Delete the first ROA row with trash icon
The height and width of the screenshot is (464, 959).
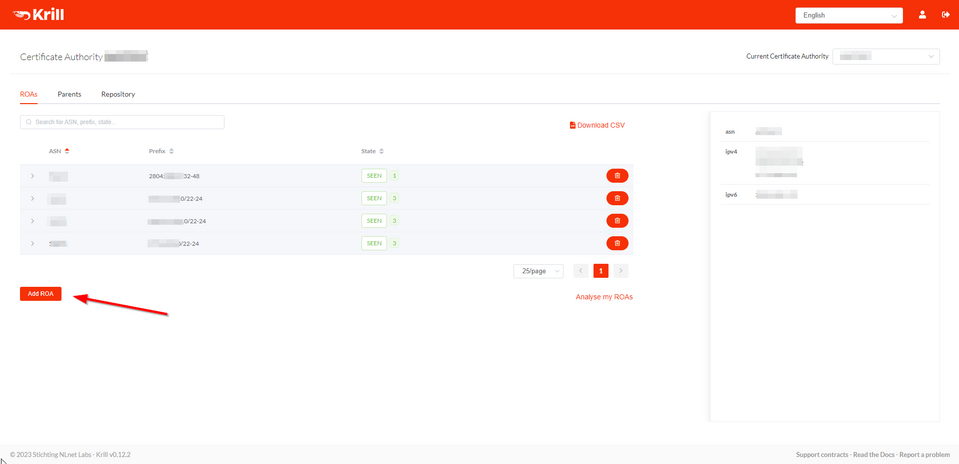pos(617,176)
